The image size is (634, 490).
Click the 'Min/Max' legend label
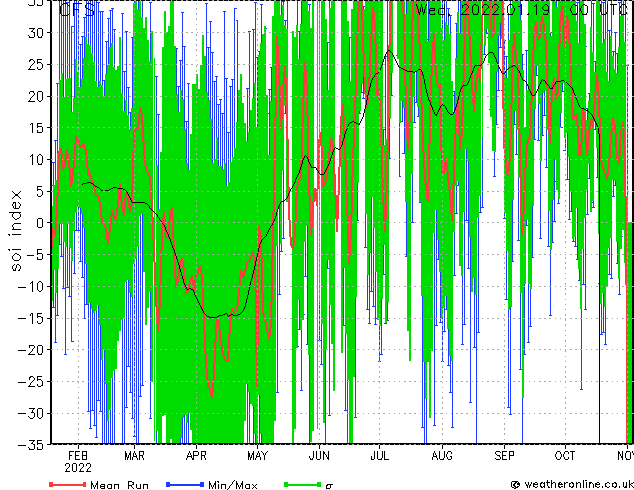232,485
